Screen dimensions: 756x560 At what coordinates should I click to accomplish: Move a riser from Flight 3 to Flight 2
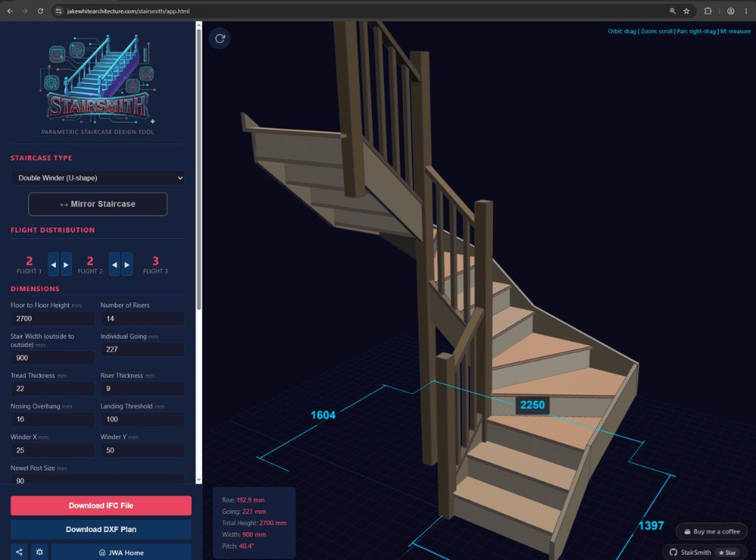[x=114, y=265]
